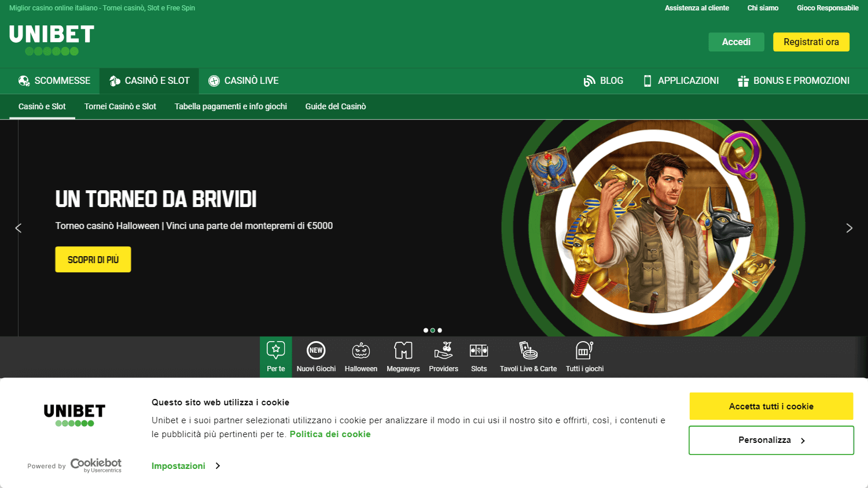This screenshot has height=488, width=868.
Task: Click the Blog feed icon
Action: pos(590,81)
